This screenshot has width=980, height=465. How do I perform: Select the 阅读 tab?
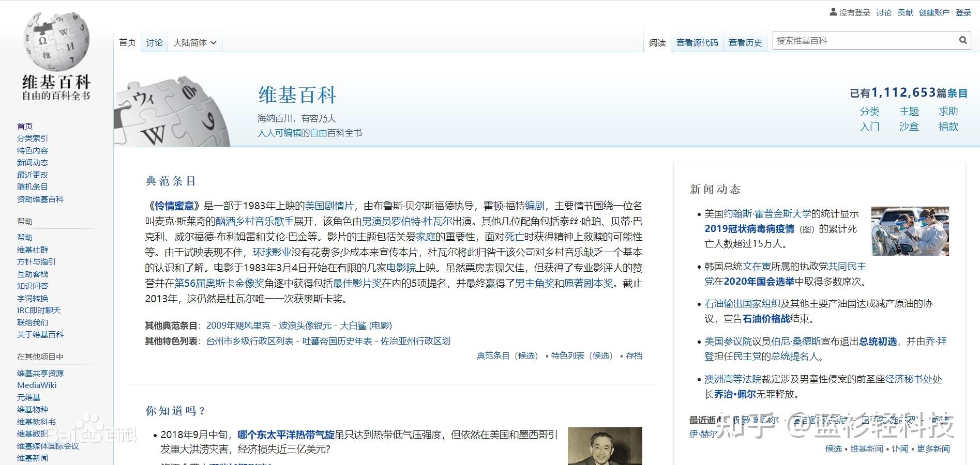pos(657,42)
